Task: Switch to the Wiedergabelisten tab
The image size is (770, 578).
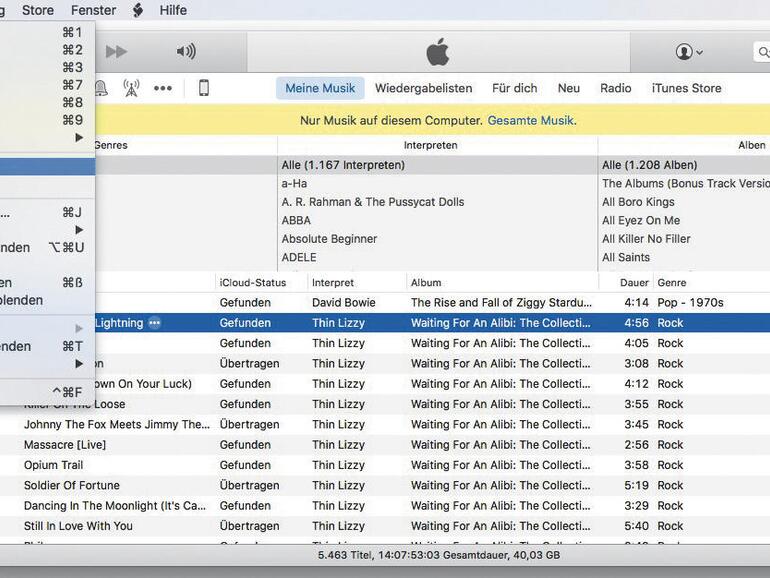Action: pyautogui.click(x=423, y=88)
